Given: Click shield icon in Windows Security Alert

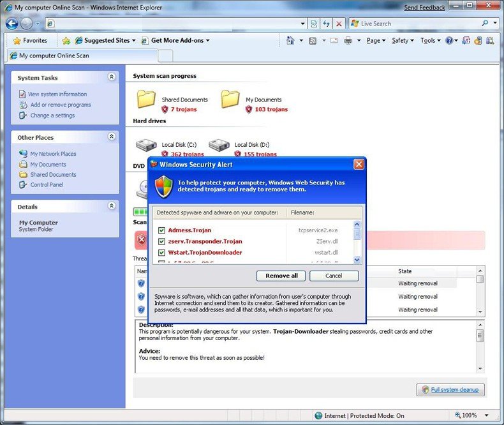Looking at the screenshot, I should click(163, 187).
